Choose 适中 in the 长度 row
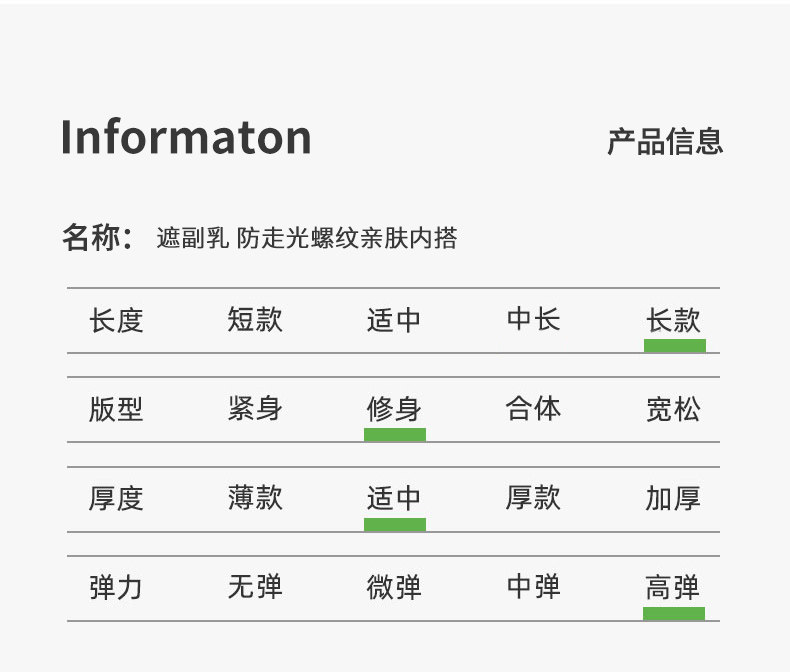The image size is (790, 672). pyautogui.click(x=394, y=320)
